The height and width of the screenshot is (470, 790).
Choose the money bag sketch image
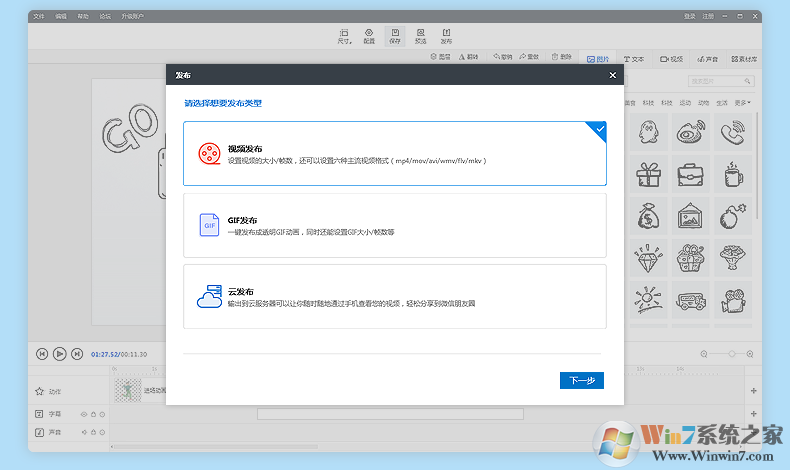(x=648, y=216)
